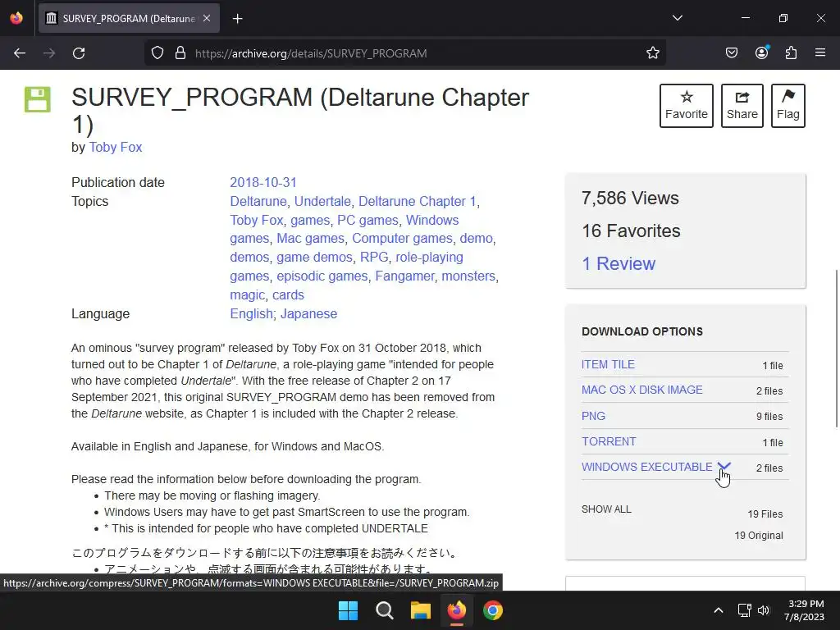Click the site padlock icon
The image size is (840, 630).
(x=180, y=53)
